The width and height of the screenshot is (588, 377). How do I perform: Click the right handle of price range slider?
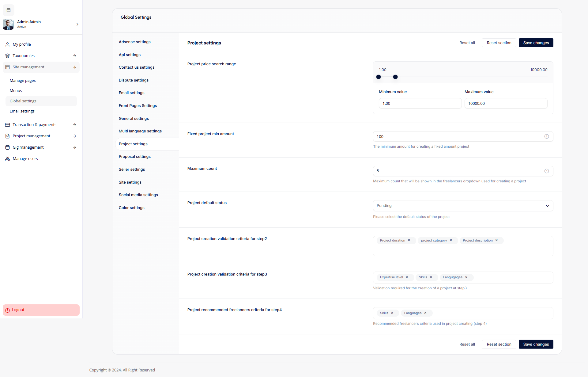point(395,77)
